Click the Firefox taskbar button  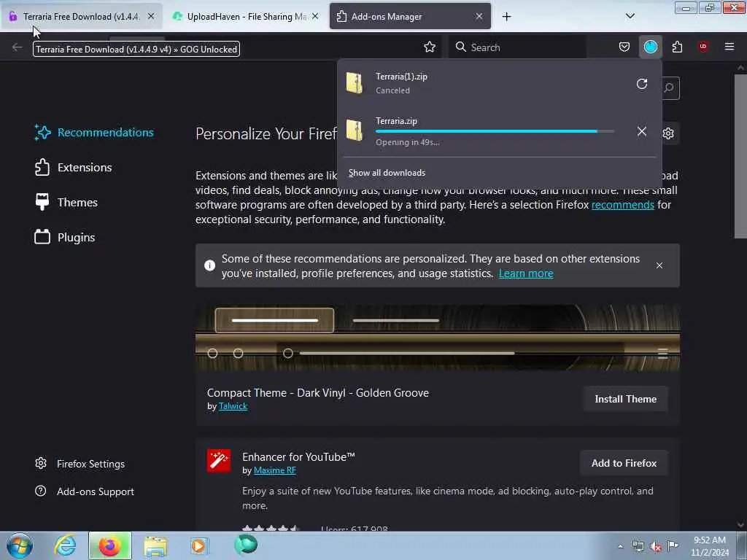click(109, 545)
